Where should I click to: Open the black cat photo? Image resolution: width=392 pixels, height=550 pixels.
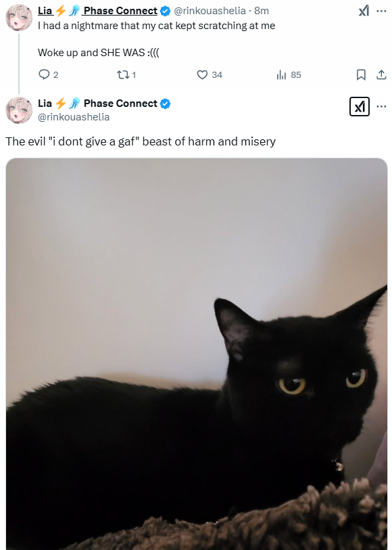[197, 354]
